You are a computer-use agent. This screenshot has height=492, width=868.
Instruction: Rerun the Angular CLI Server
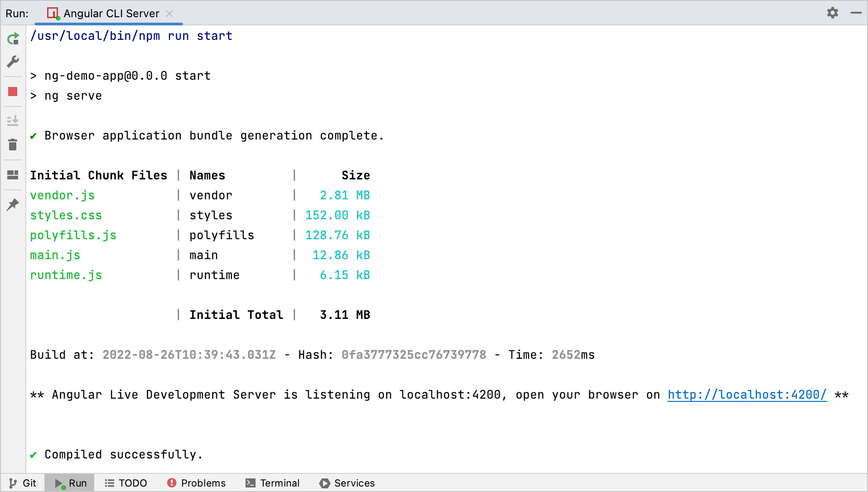tap(13, 39)
